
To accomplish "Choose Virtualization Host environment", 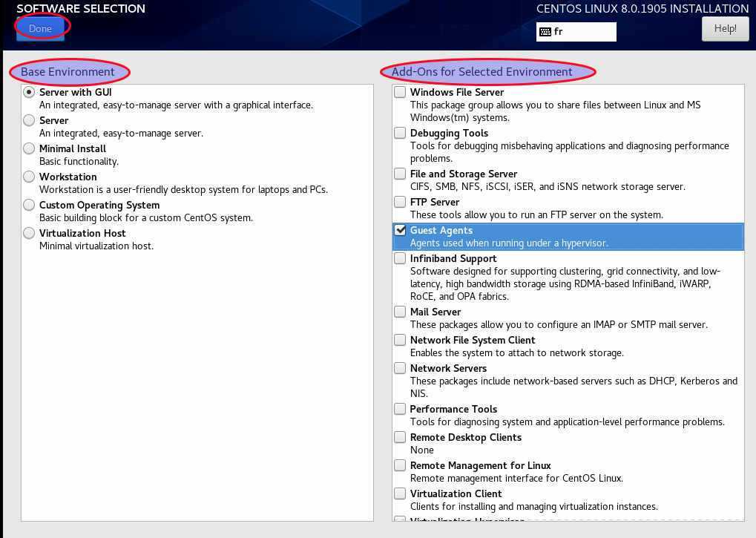I will tap(29, 233).
